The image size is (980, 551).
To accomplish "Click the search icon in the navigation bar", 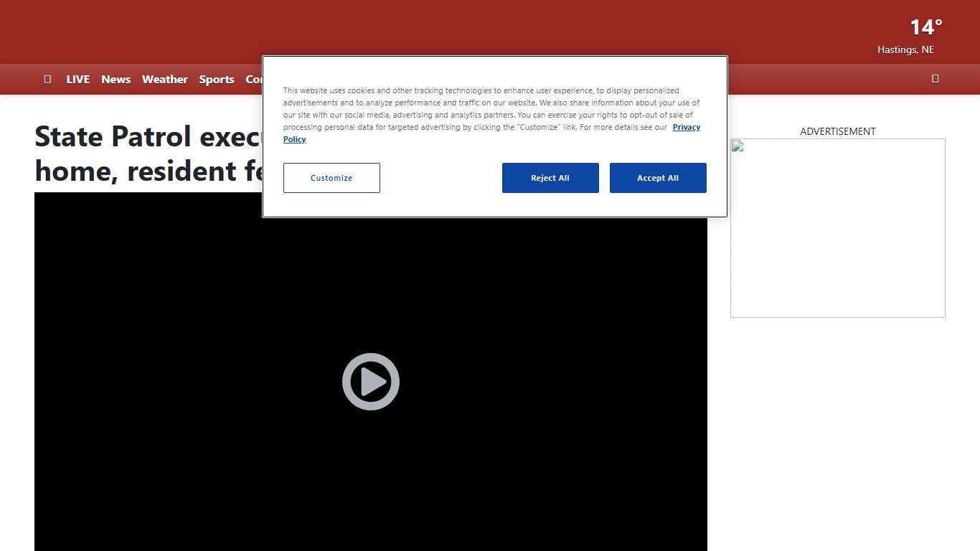I will (935, 79).
